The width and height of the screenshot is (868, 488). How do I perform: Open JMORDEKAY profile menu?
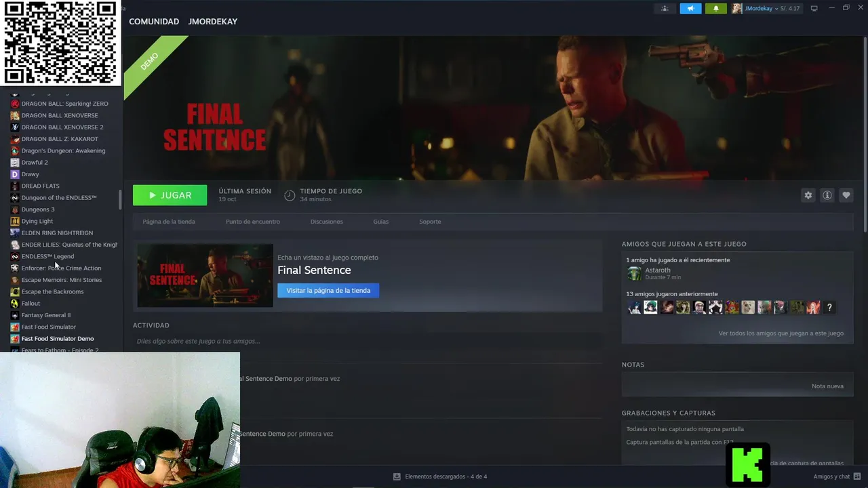[x=213, y=22]
